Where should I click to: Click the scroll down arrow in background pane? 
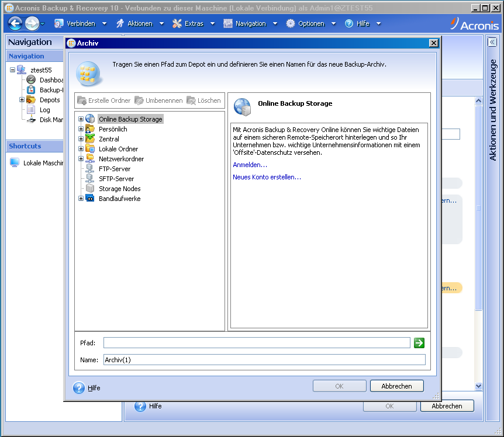point(478,386)
